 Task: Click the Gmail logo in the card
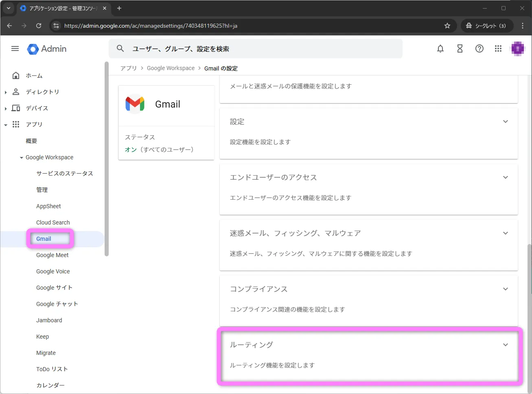(x=135, y=104)
